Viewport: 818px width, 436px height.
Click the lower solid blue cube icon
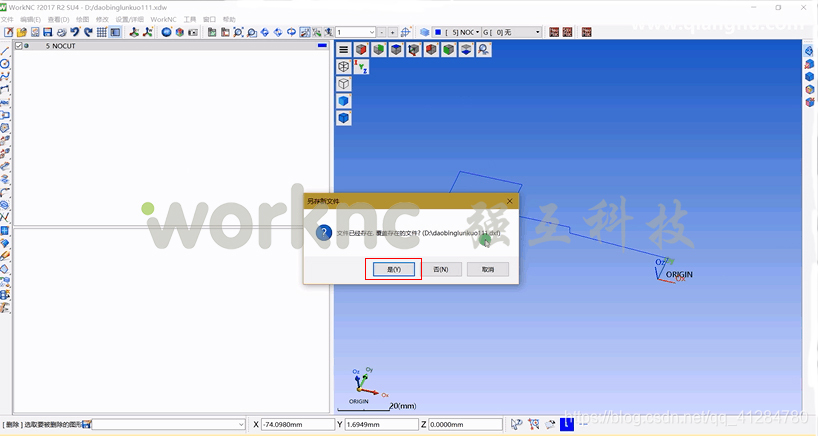pos(343,118)
